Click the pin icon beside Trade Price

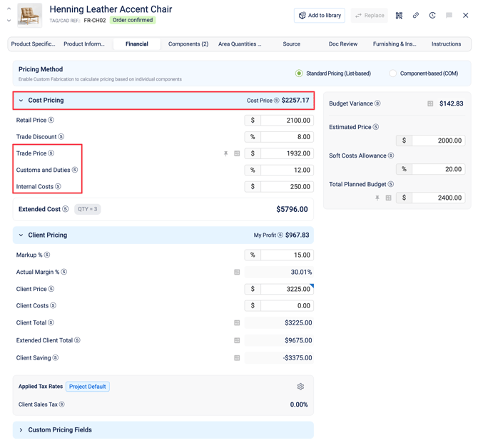click(x=225, y=153)
